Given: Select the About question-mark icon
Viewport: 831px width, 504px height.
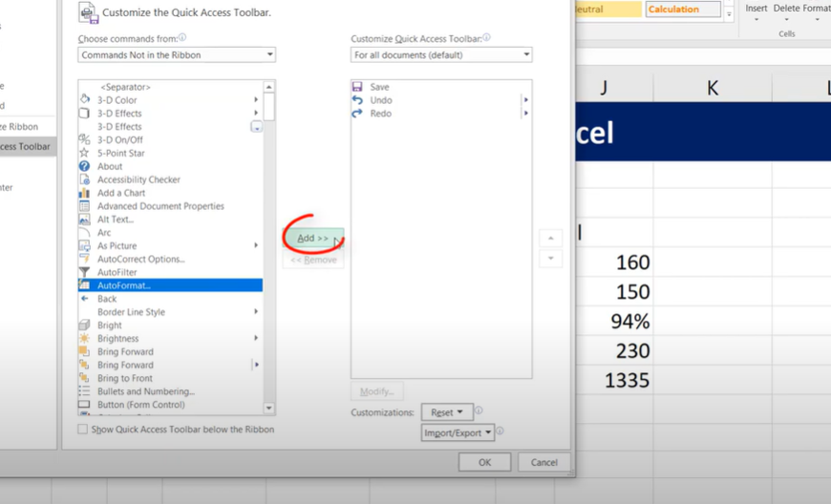Looking at the screenshot, I should tap(84, 166).
